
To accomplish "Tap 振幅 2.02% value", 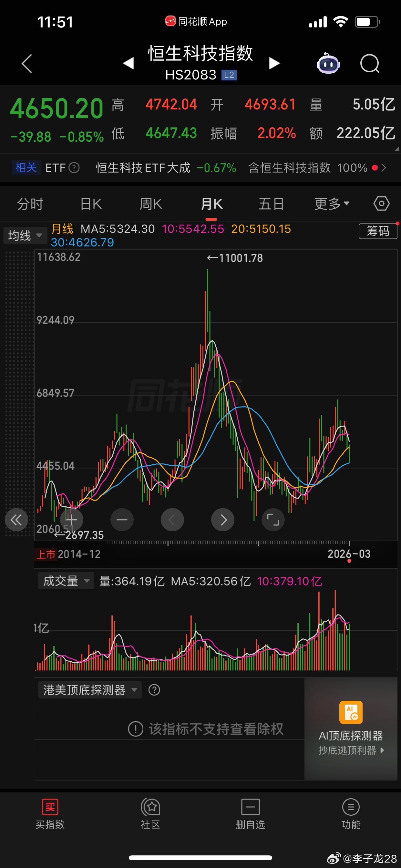I will tap(277, 133).
